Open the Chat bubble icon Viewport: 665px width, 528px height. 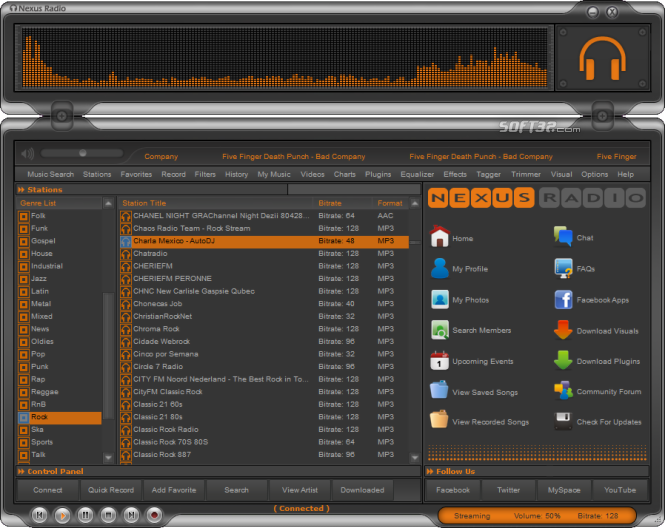563,237
